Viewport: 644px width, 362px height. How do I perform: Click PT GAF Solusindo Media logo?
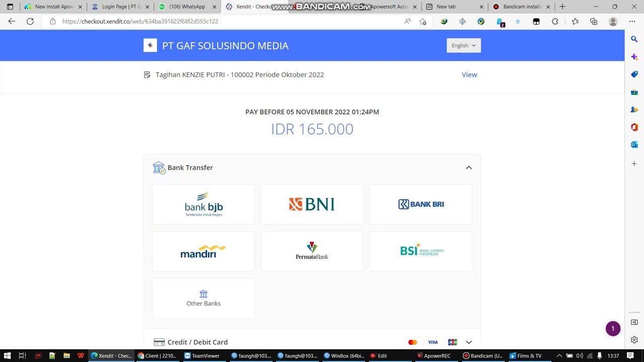pyautogui.click(x=150, y=45)
